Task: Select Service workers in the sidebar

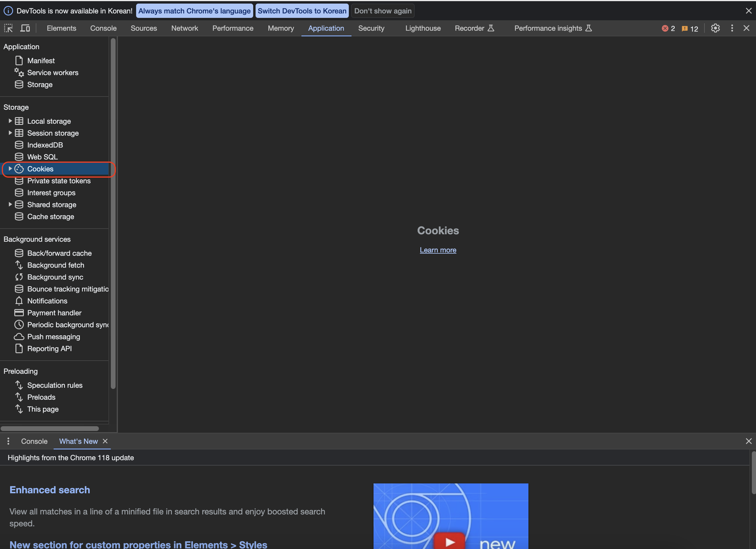Action: [x=53, y=73]
